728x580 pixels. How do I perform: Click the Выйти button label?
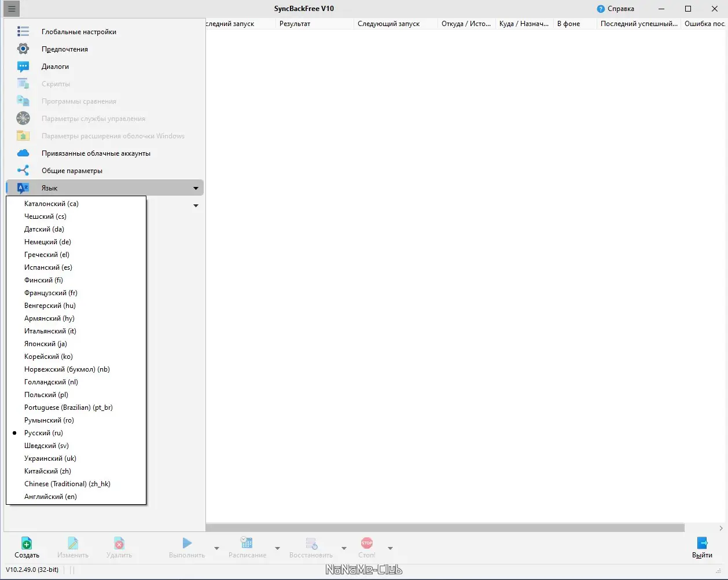(x=702, y=555)
